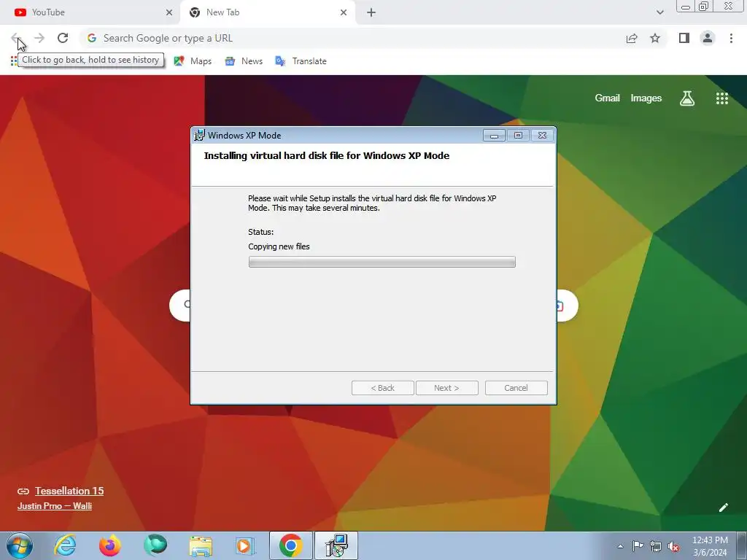
Task: Open the clock showing 12:43 PM
Action: pyautogui.click(x=710, y=546)
